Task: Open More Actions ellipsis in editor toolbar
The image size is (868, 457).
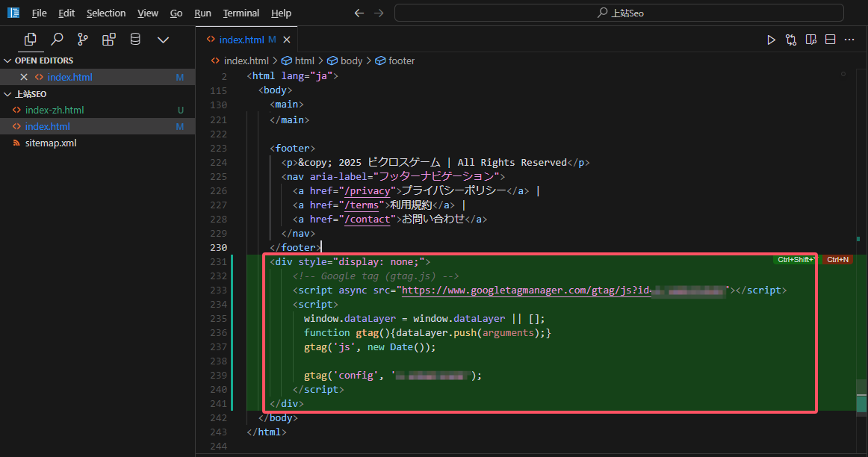Action: pyautogui.click(x=849, y=40)
